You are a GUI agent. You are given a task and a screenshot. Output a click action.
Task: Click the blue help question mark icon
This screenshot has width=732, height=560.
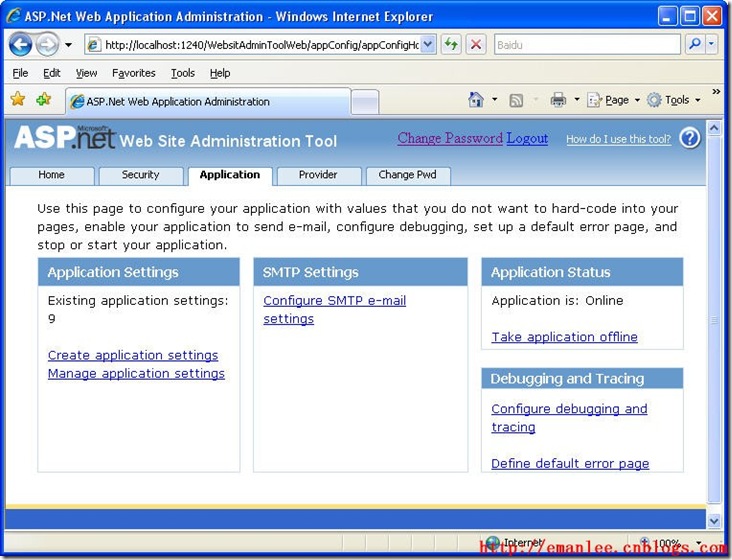(x=690, y=138)
